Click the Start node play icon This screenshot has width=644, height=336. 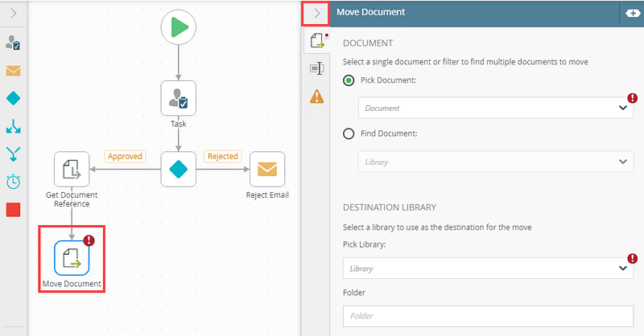[x=179, y=27]
